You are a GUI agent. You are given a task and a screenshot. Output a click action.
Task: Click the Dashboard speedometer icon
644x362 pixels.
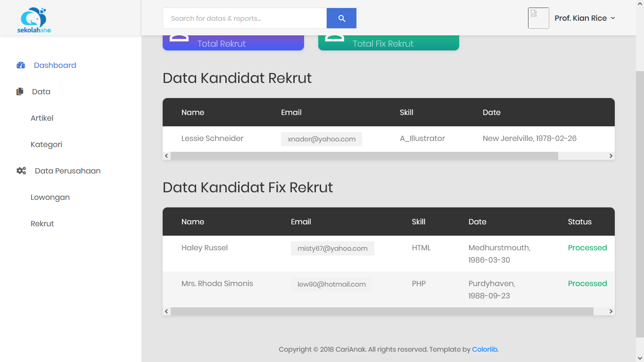21,66
